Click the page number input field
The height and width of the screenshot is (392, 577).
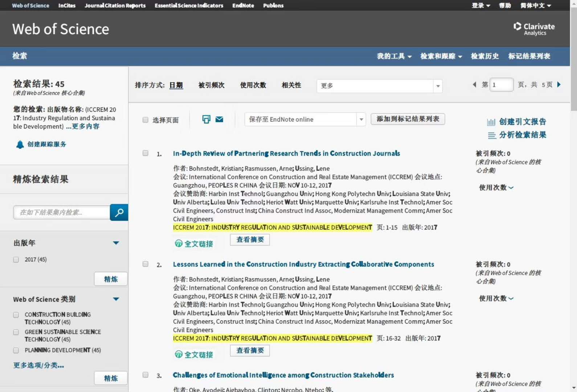pyautogui.click(x=502, y=85)
